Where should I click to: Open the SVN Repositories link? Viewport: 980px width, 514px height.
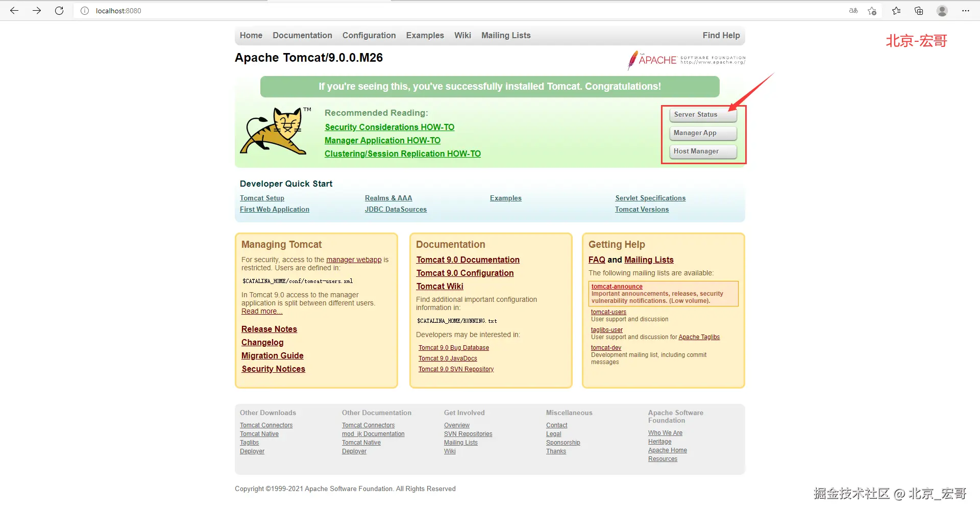click(468, 434)
